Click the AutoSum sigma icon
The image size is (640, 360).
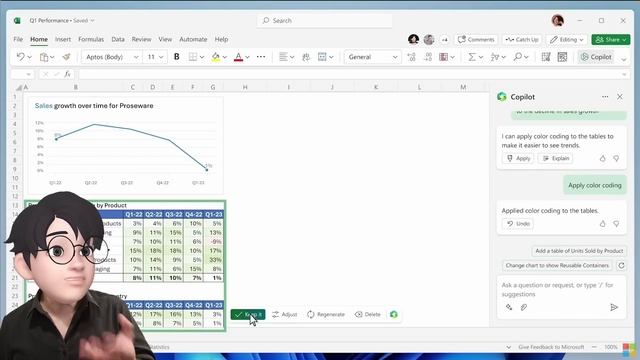[472, 57]
